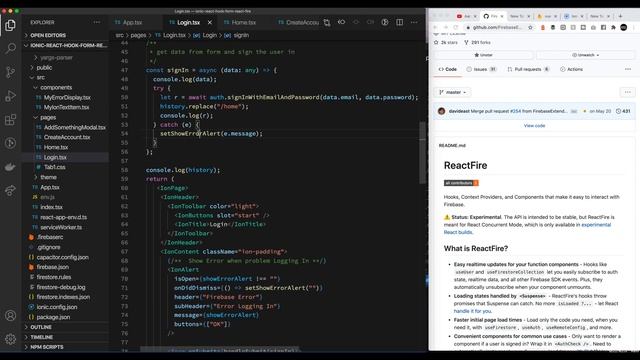Open pull request #354 link
The image size is (640, 360).
pos(516,111)
